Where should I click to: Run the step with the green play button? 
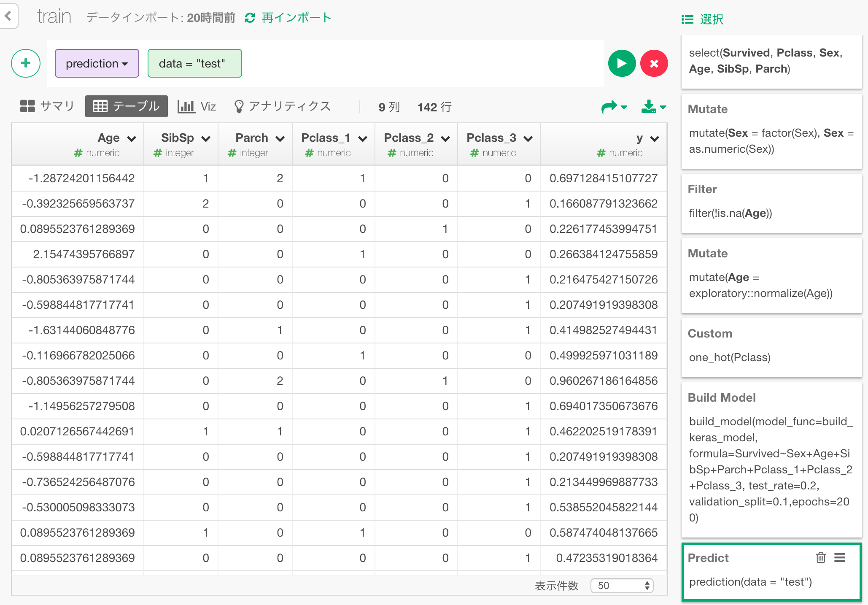(622, 63)
